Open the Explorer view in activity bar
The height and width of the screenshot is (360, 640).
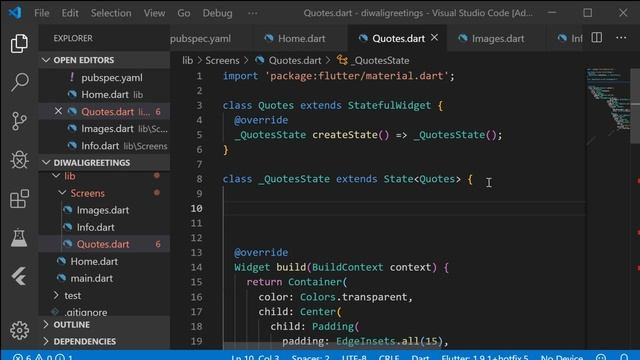19,43
